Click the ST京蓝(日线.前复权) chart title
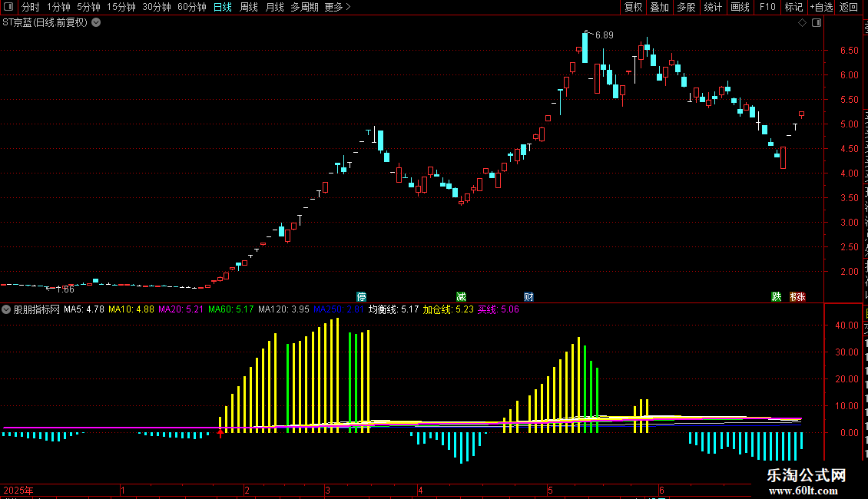Image resolution: width=868 pixels, height=499 pixels. click(x=45, y=23)
